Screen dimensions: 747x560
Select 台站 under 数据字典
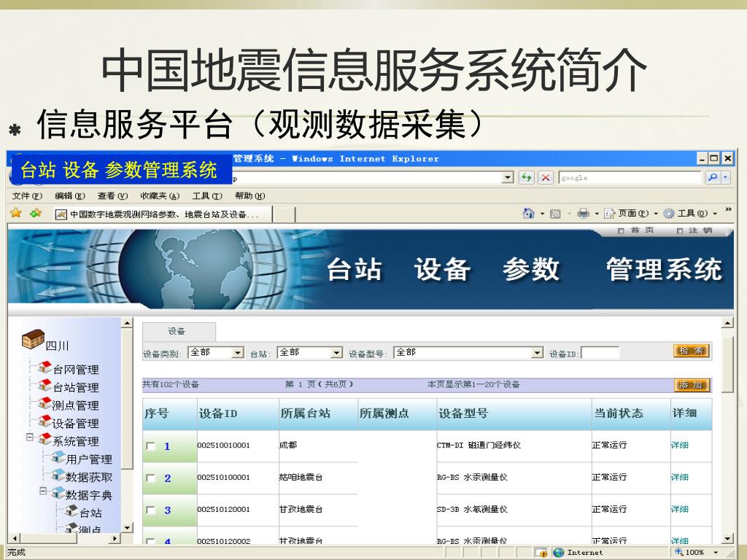(90, 513)
